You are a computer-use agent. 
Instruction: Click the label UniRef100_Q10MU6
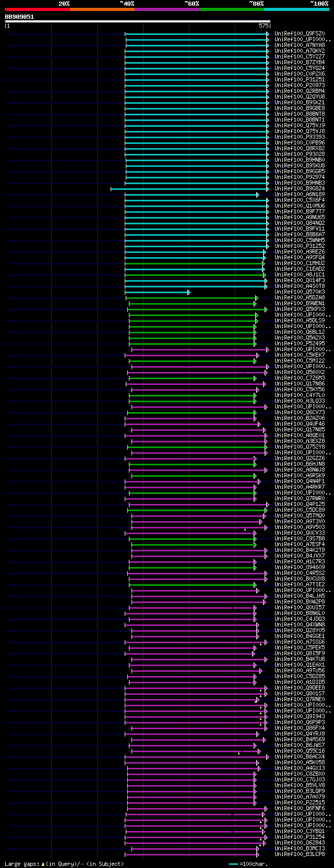coord(300,206)
